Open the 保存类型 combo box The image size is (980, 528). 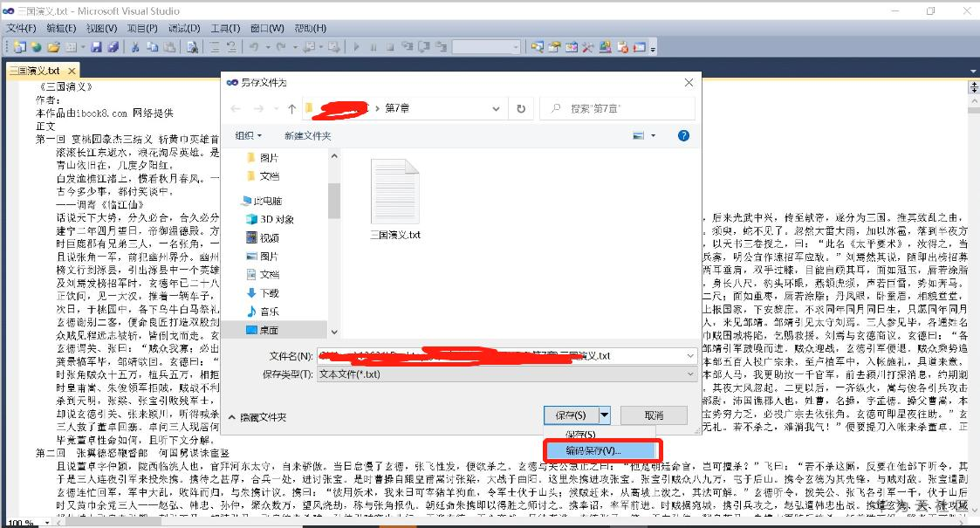[x=507, y=374]
